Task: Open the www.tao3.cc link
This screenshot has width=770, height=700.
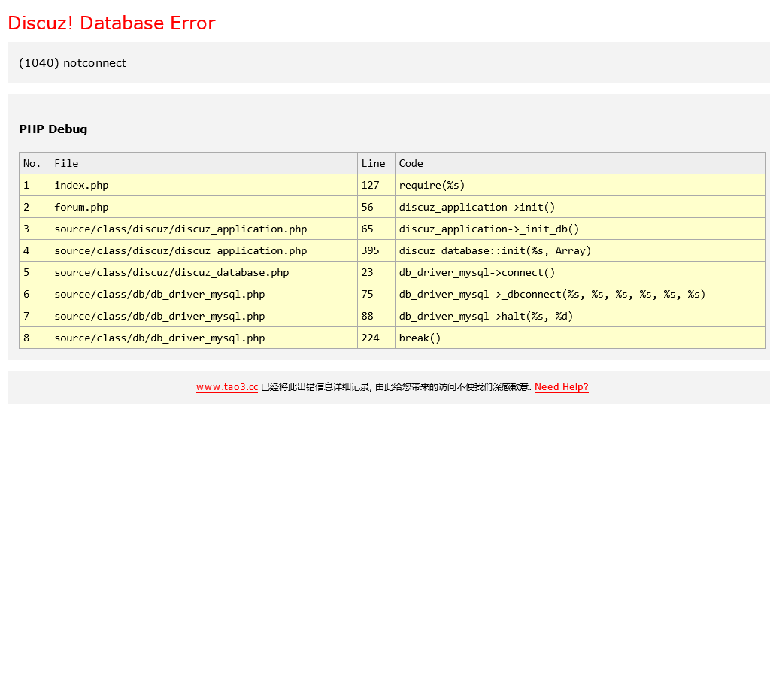Action: pyautogui.click(x=227, y=387)
